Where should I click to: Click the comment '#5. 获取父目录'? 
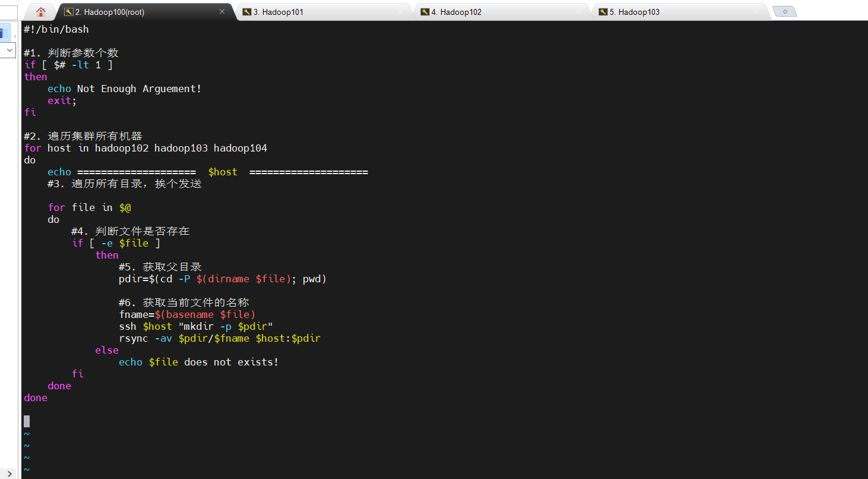click(x=160, y=267)
